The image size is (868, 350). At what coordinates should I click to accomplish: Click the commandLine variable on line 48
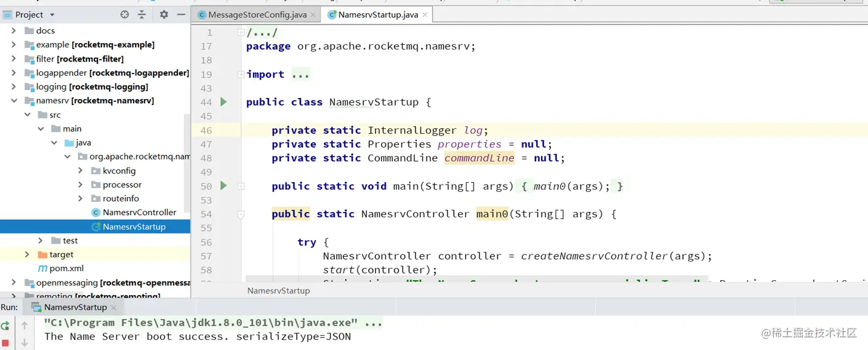(479, 158)
